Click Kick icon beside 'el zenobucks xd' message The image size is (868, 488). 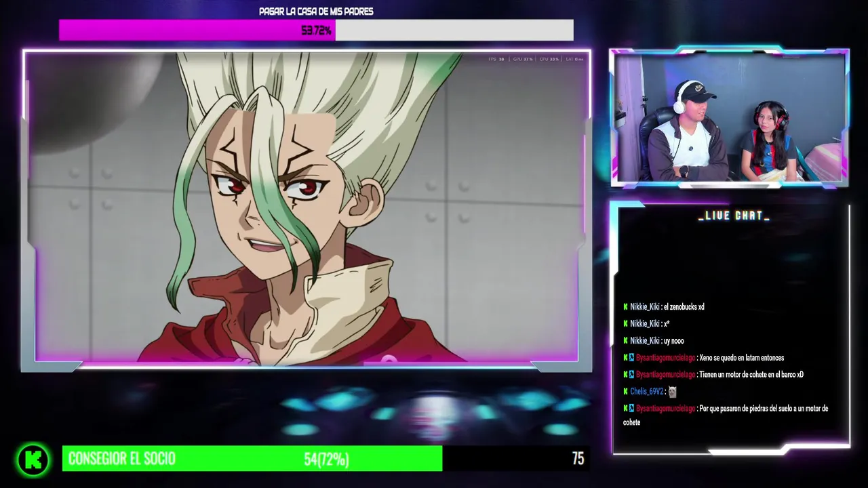625,307
